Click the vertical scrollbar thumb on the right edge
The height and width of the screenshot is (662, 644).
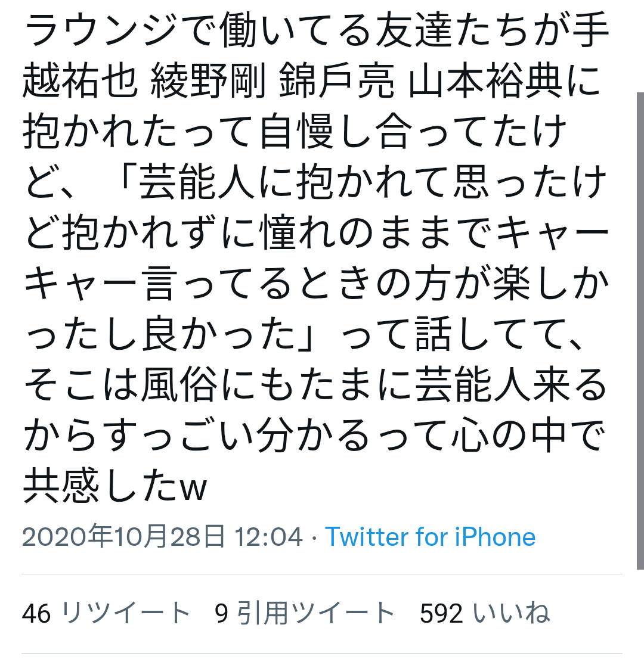pyautogui.click(x=640, y=331)
